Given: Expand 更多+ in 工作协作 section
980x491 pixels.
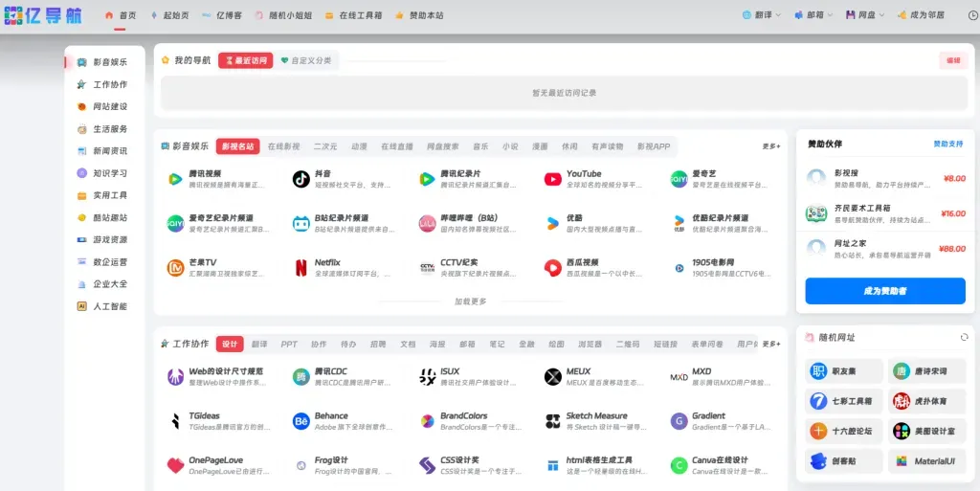Looking at the screenshot, I should 770,345.
